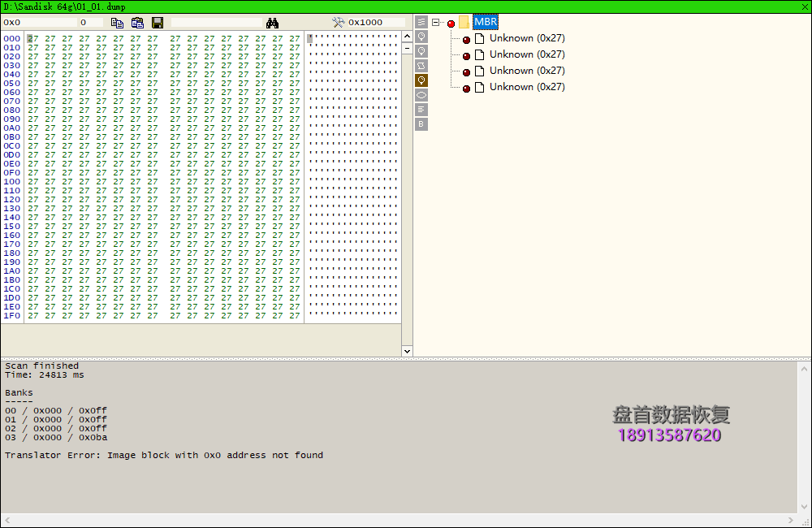Screen dimensions: 812x528
Task: Click the text-lines sidebar icon
Action: (421, 110)
